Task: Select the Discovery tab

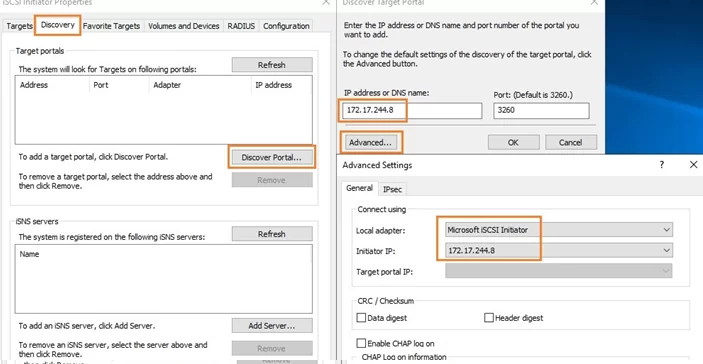Action: tap(58, 25)
